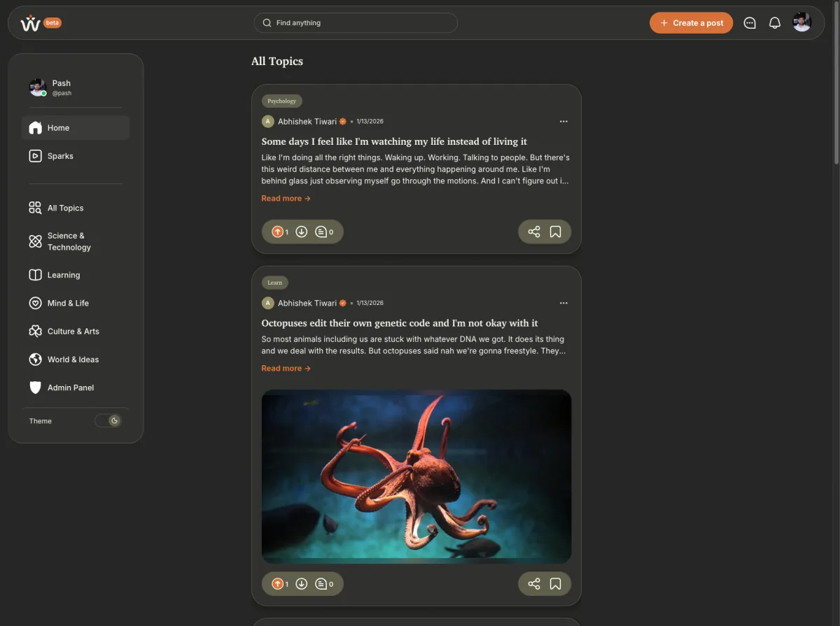Open the Admin Panel

[x=70, y=387]
